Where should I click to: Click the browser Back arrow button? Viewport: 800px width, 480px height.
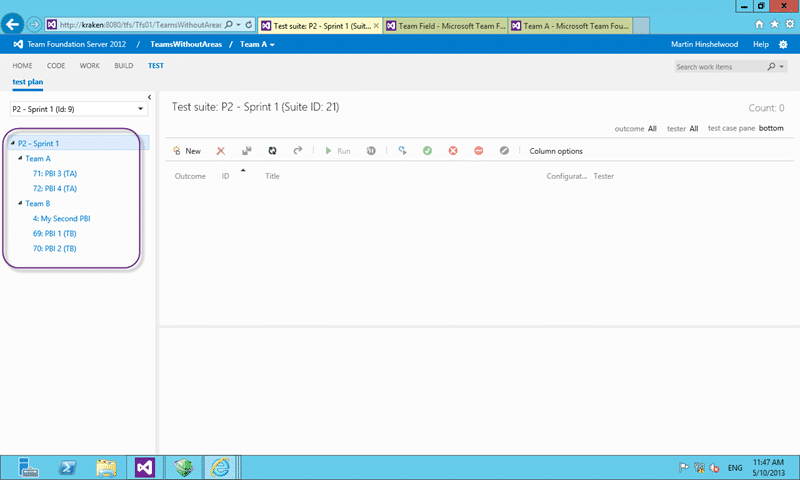click(x=12, y=24)
